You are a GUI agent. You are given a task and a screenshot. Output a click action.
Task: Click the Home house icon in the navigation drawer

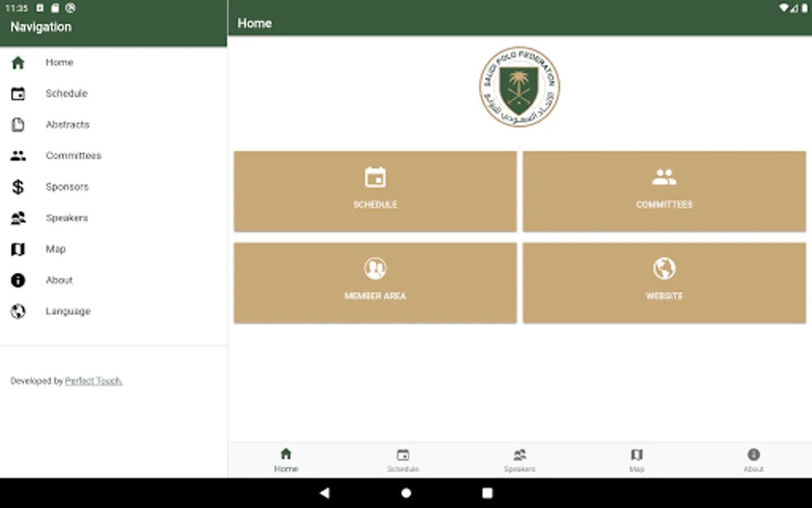[18, 62]
